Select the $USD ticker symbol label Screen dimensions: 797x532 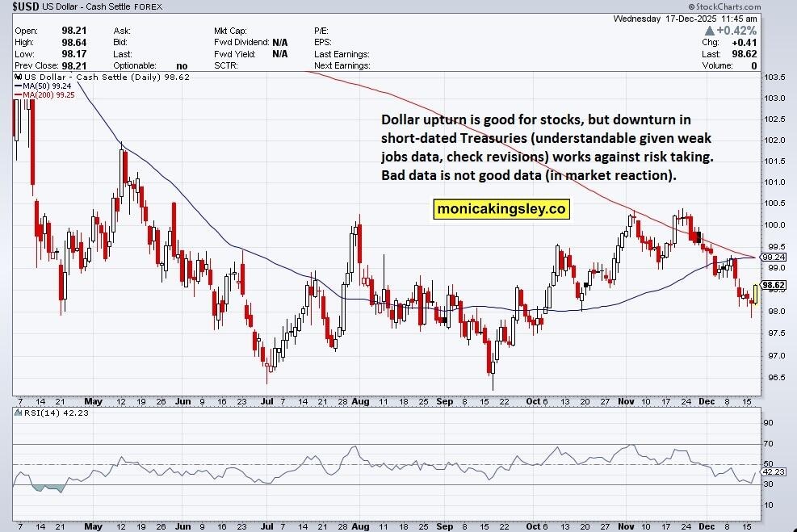coord(24,6)
